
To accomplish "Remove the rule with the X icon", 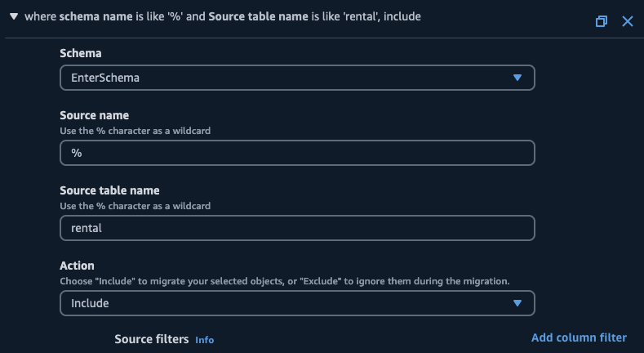I will click(x=627, y=21).
